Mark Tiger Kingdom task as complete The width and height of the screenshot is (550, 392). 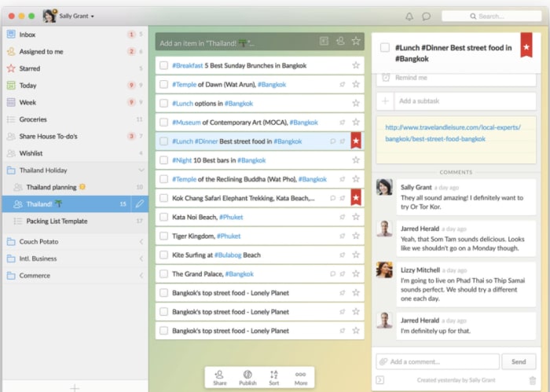pos(164,236)
